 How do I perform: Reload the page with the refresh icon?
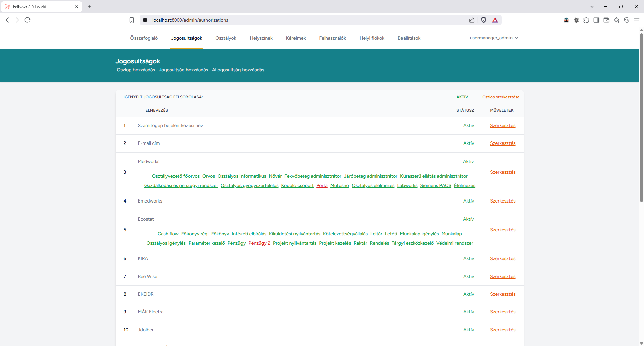coord(28,20)
